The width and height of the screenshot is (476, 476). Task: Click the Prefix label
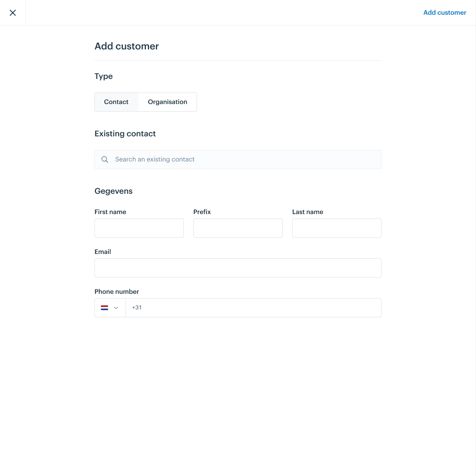point(202,212)
